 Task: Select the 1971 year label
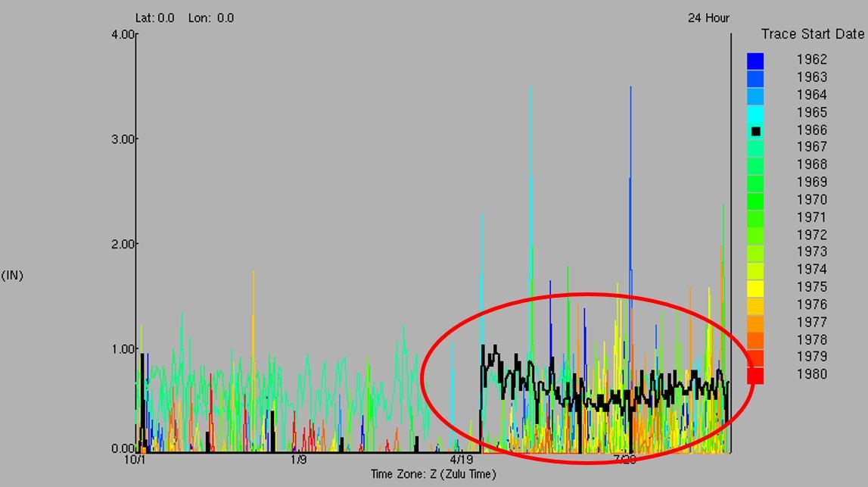pos(811,217)
